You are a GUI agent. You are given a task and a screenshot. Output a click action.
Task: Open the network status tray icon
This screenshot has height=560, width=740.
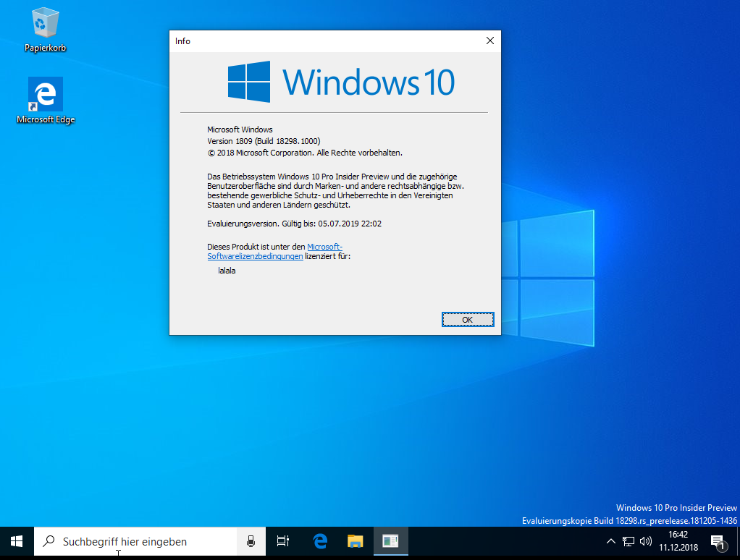pos(628,541)
